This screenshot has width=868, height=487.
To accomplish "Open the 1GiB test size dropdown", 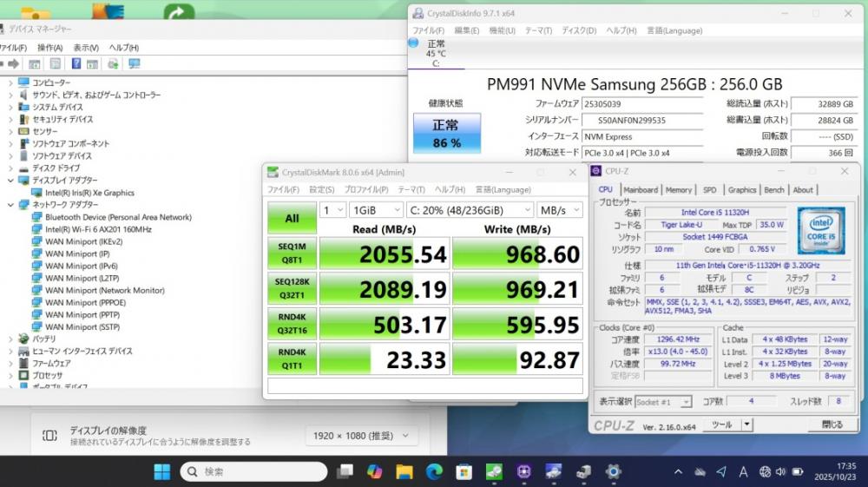I will (x=377, y=210).
